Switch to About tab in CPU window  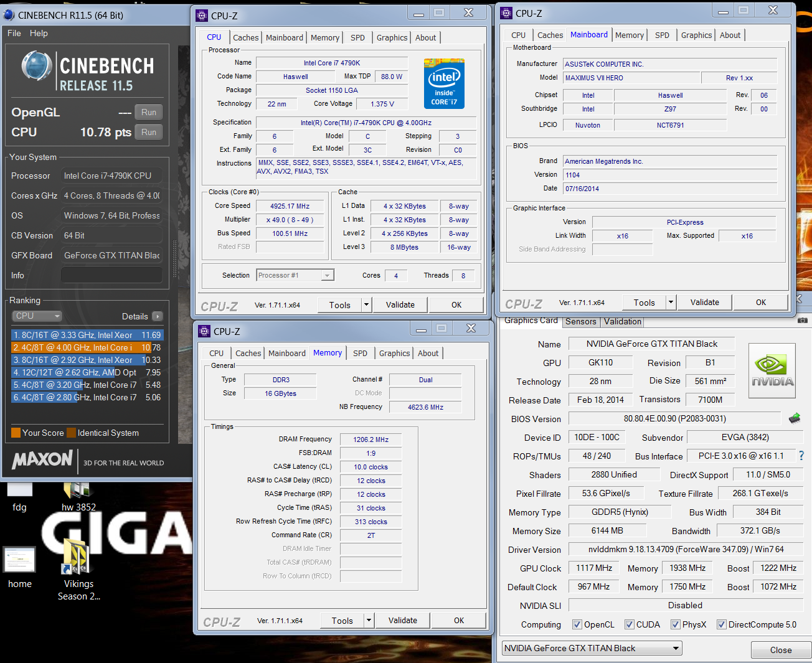(426, 37)
